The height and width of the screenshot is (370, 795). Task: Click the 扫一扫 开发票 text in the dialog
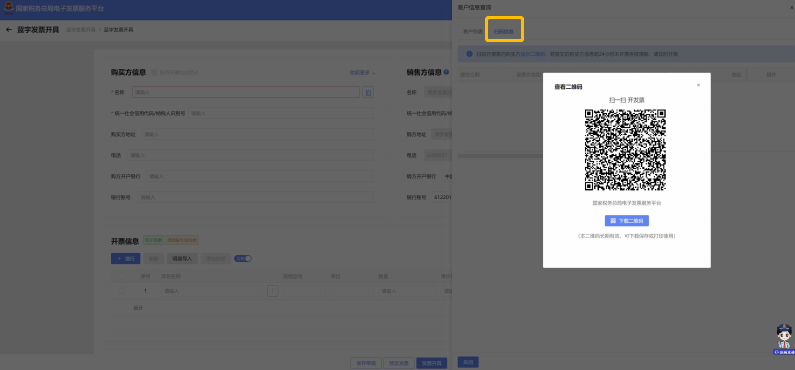[627, 100]
